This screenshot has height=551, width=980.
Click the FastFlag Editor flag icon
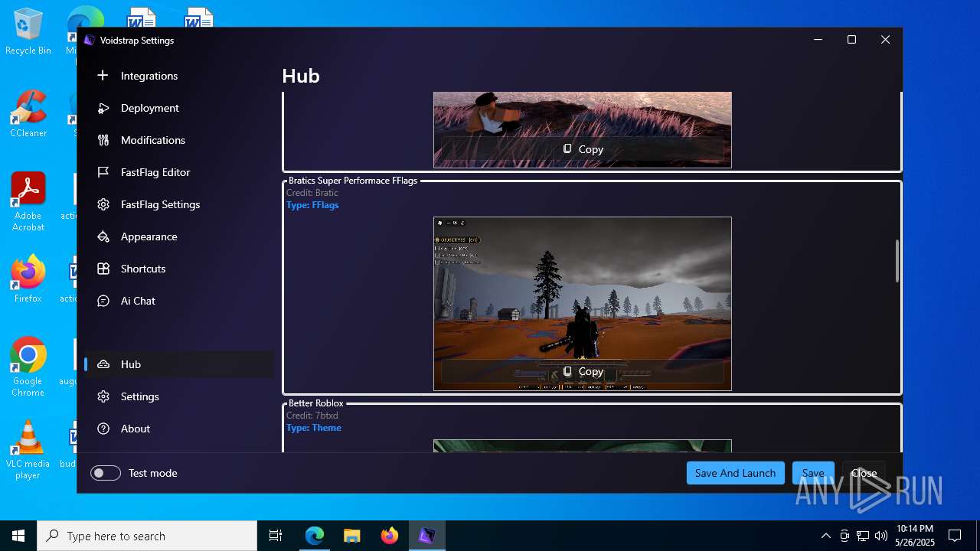click(103, 172)
